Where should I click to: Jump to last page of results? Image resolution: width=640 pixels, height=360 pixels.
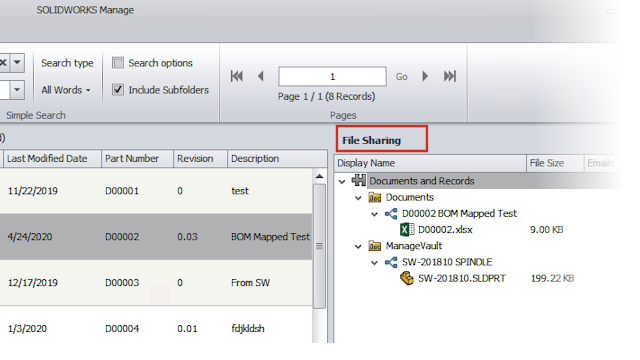(450, 76)
